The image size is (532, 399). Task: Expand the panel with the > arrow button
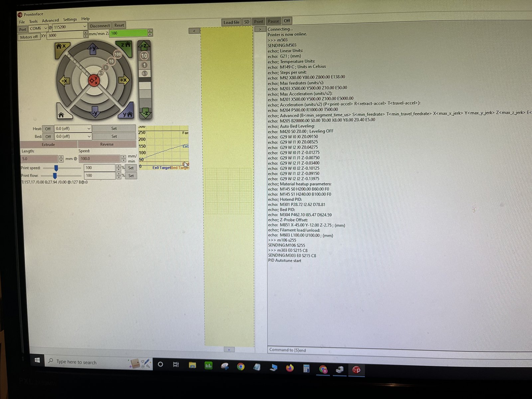click(x=260, y=29)
